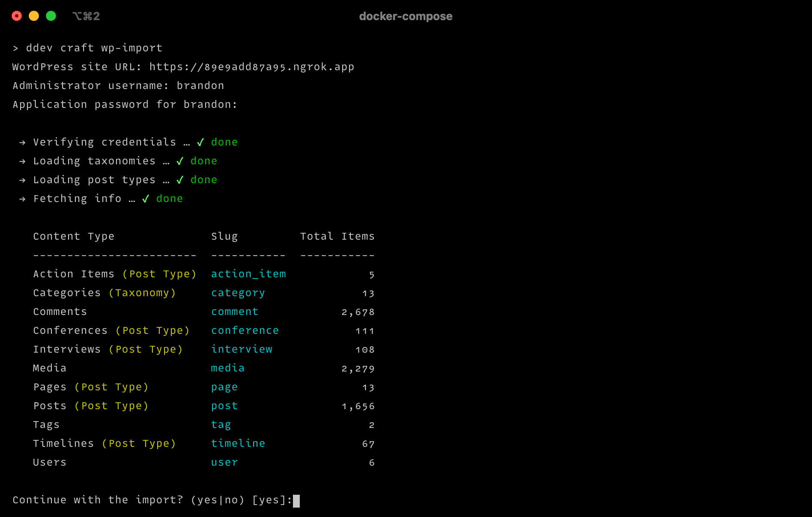Click the 'Loading taxonomies' status line
812x517 pixels.
(x=118, y=161)
